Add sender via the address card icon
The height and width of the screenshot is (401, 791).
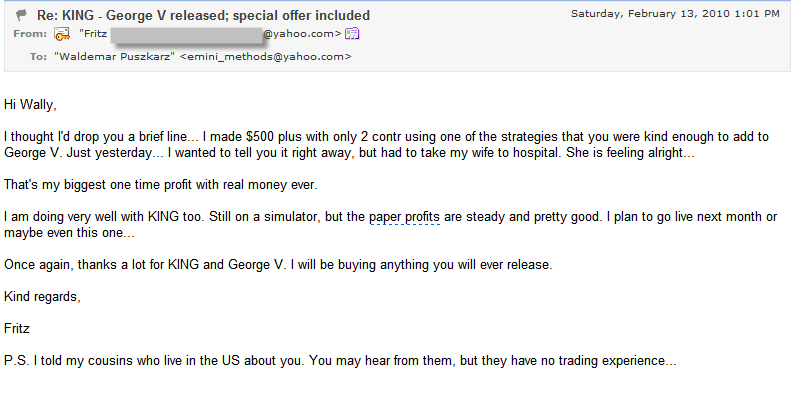point(352,34)
